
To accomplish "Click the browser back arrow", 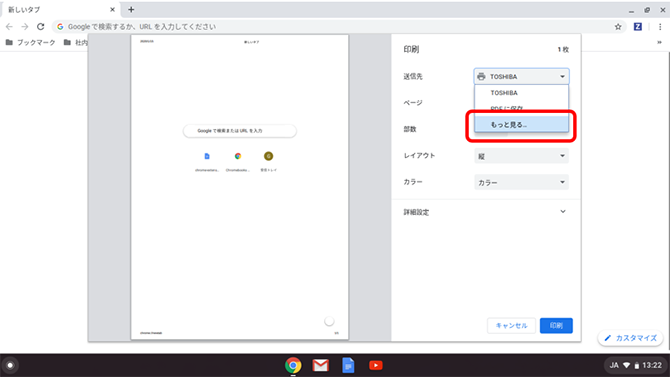I will (x=9, y=27).
